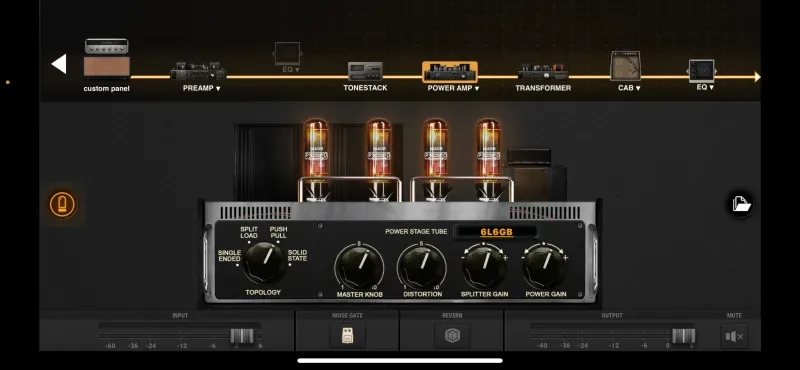Open the final EQ stage dropdown
Image resolution: width=800 pixels, height=370 pixels.
pos(705,87)
